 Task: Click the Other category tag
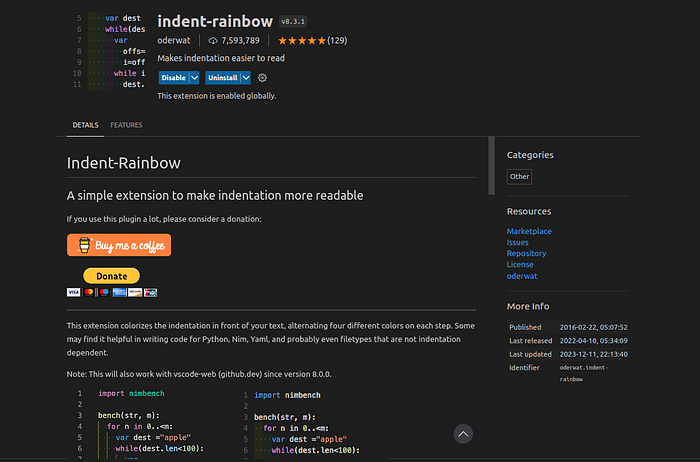[x=519, y=177]
